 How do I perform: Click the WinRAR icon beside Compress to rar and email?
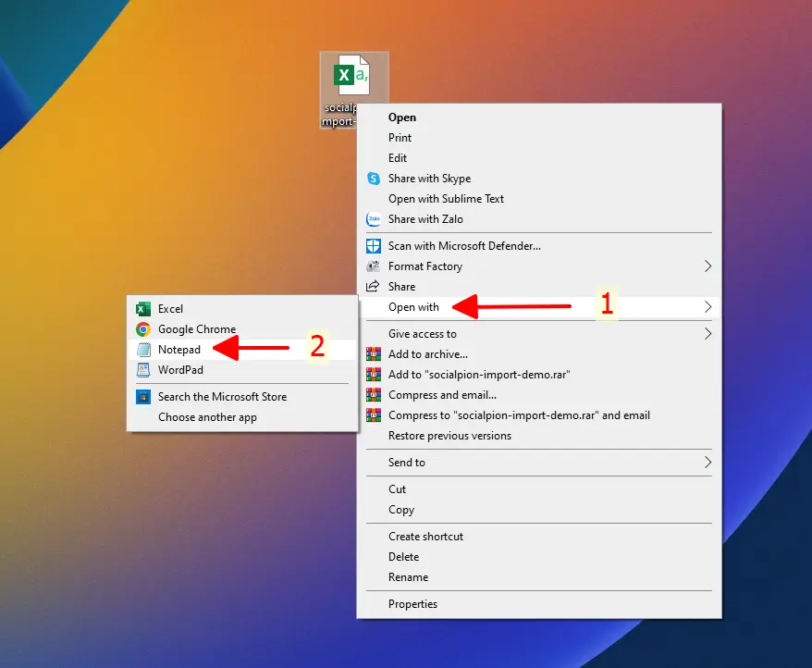(x=374, y=415)
